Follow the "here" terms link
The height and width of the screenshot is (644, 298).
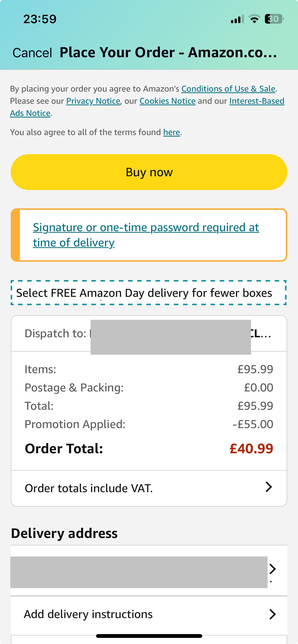click(171, 132)
